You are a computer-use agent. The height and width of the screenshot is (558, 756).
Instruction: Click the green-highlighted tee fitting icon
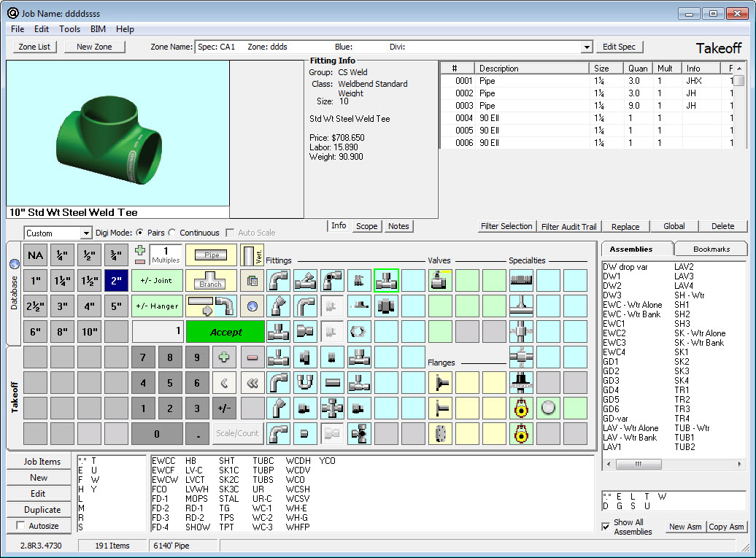coord(386,281)
